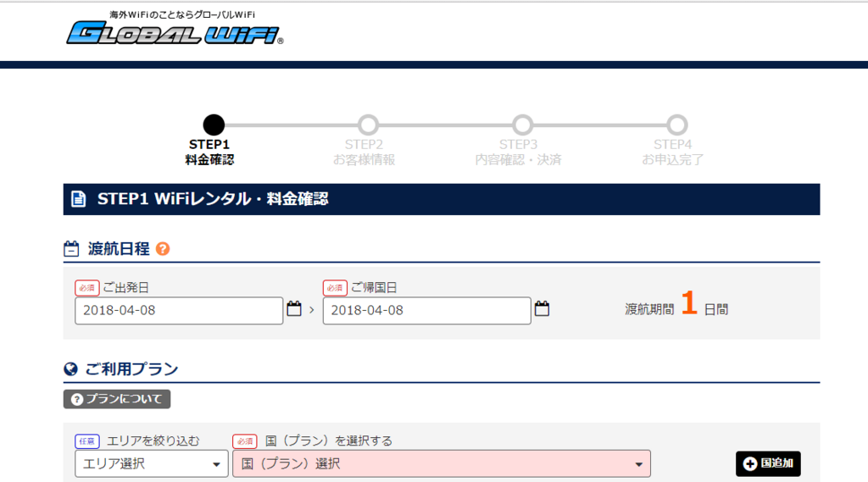Viewport: 868px width, 482px height.
Task: Click the ご帰国日 date input field
Action: (x=427, y=310)
